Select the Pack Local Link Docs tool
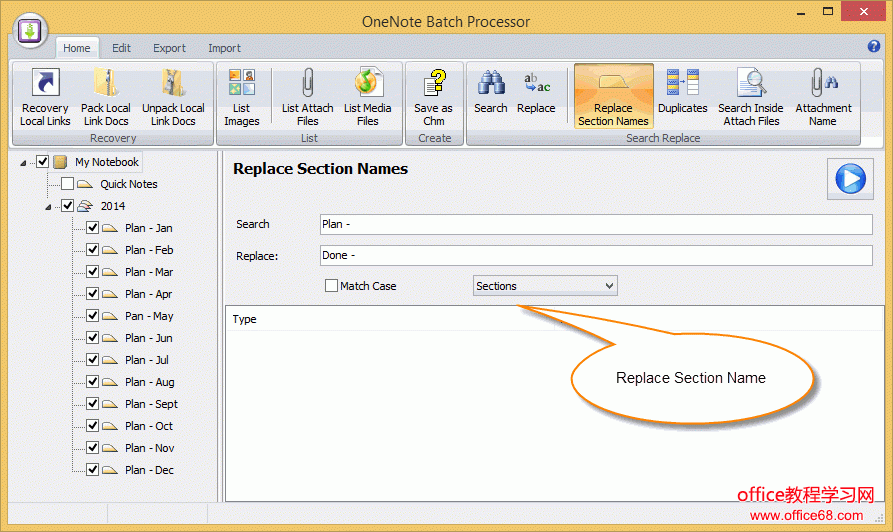 pyautogui.click(x=105, y=97)
